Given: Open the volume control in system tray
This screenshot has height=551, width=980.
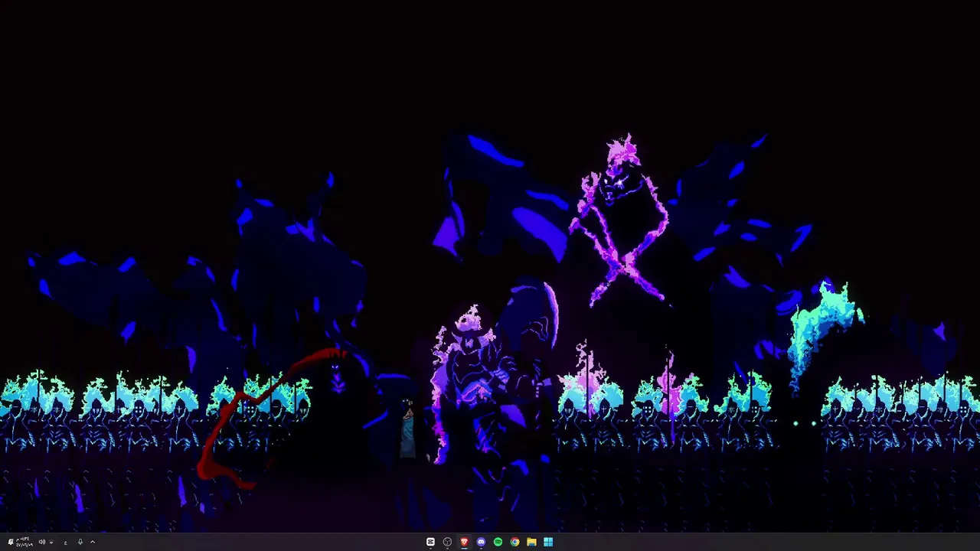Looking at the screenshot, I should (42, 542).
